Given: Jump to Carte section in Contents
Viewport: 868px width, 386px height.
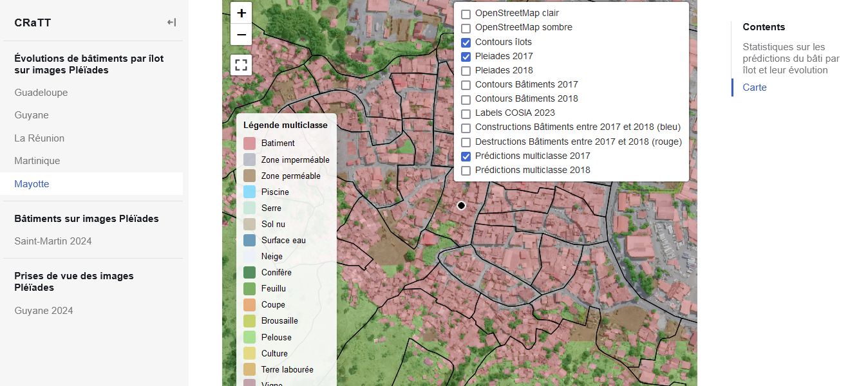Looking at the screenshot, I should 754,87.
